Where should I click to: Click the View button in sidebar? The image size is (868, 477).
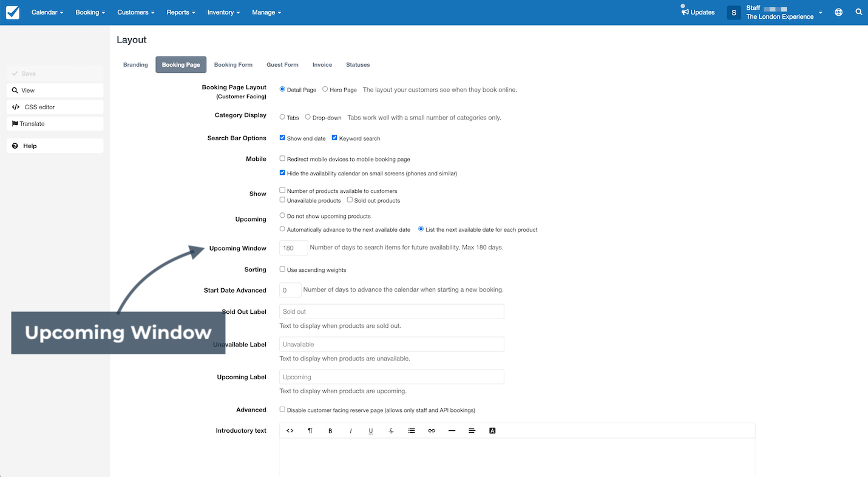(x=55, y=90)
